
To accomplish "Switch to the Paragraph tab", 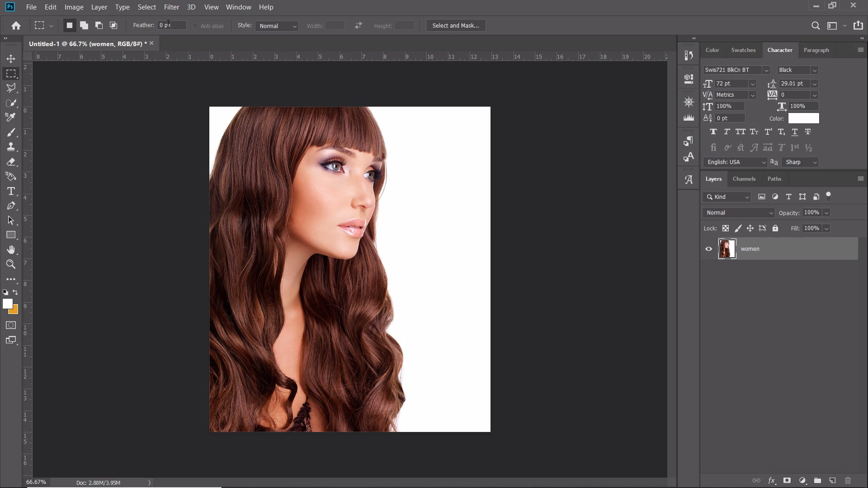I will 816,50.
